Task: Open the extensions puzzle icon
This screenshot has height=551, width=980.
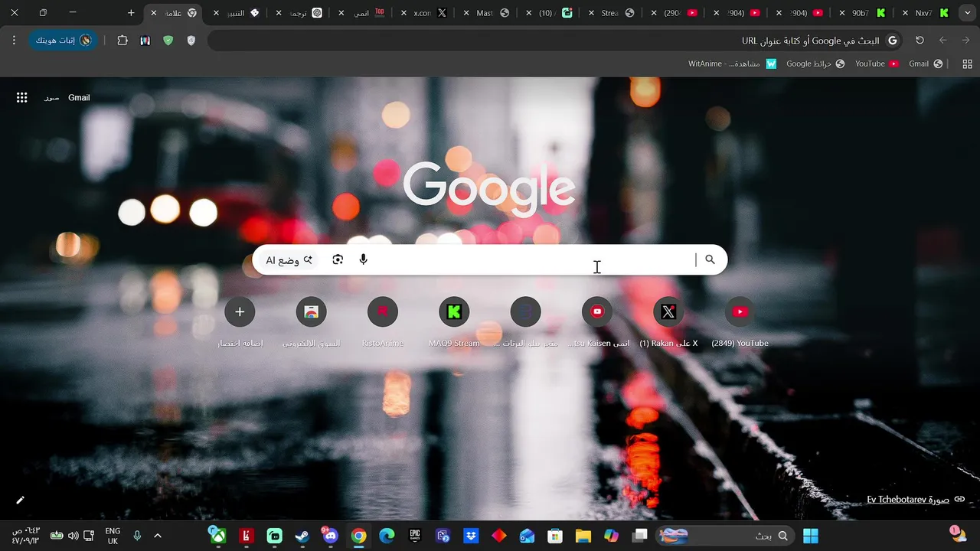Action: [122, 41]
